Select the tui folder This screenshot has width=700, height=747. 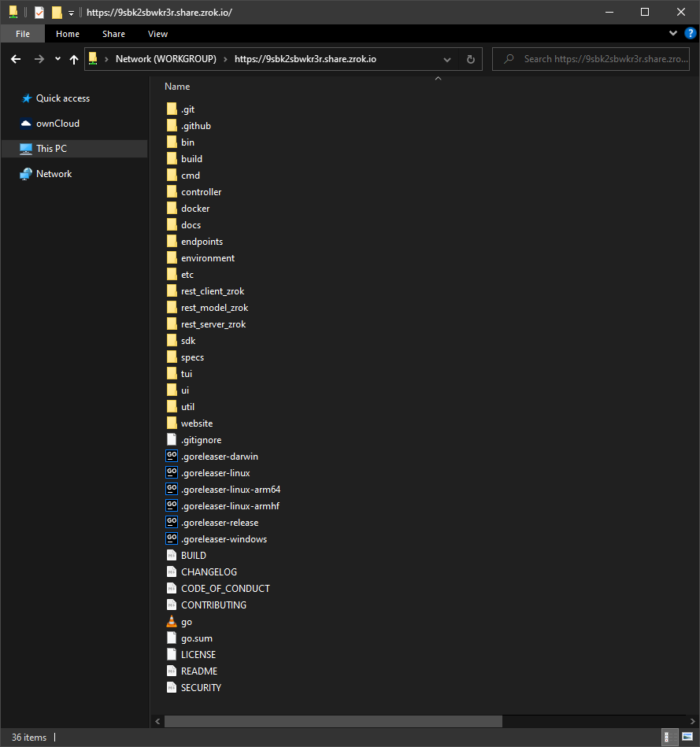point(180,373)
